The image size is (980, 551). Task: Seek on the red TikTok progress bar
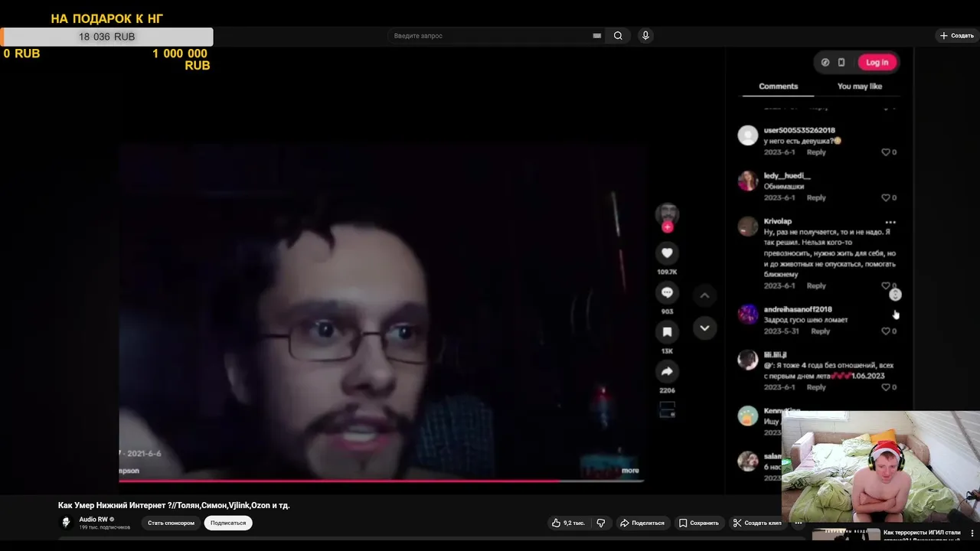(381, 481)
